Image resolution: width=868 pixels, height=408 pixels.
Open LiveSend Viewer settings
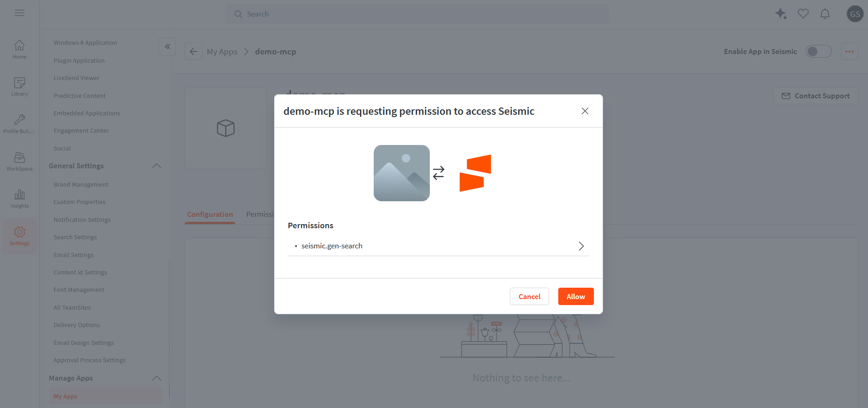click(76, 78)
